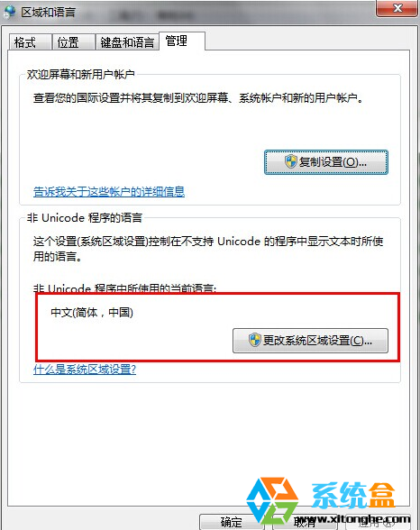Open 复制设置(O)... button
The image size is (420, 530).
(325, 162)
